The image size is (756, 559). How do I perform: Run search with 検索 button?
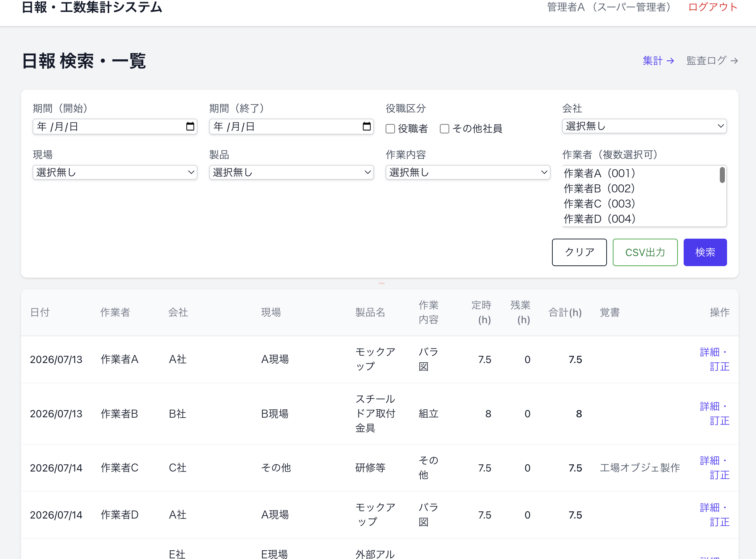point(705,252)
